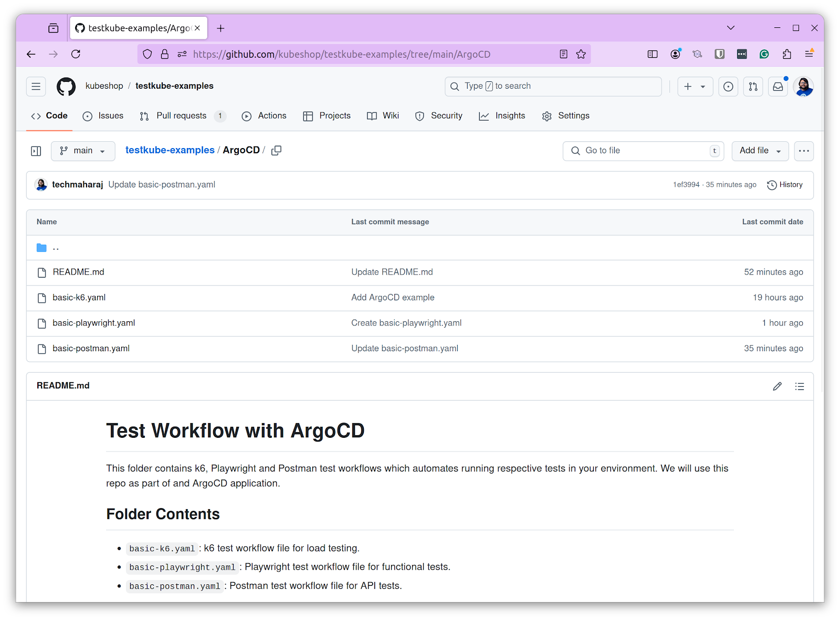Open the browser extensions puzzle icon
Image resolution: width=840 pixels, height=620 pixels.
(x=786, y=54)
